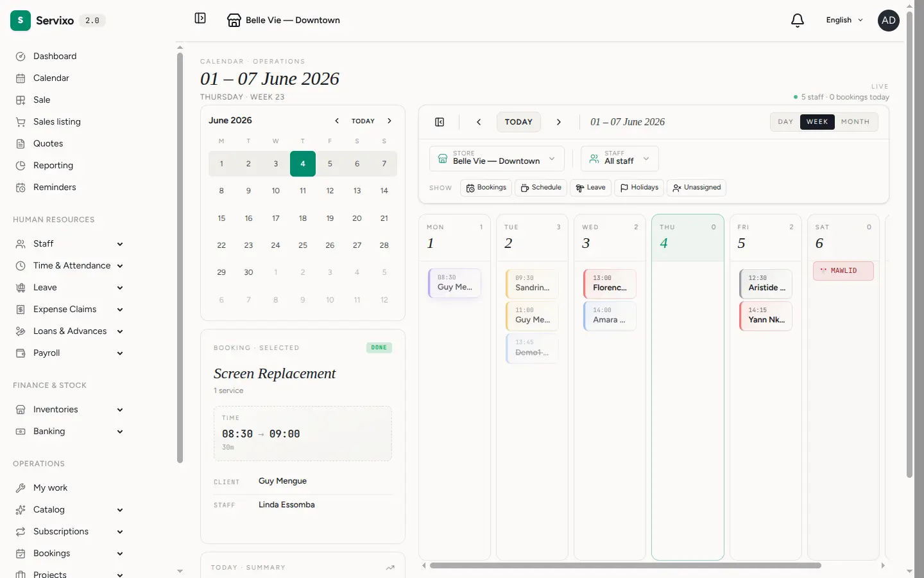Open Today Summary expand arrow icon
Viewport: 924px width, 578px height.
[x=390, y=568]
